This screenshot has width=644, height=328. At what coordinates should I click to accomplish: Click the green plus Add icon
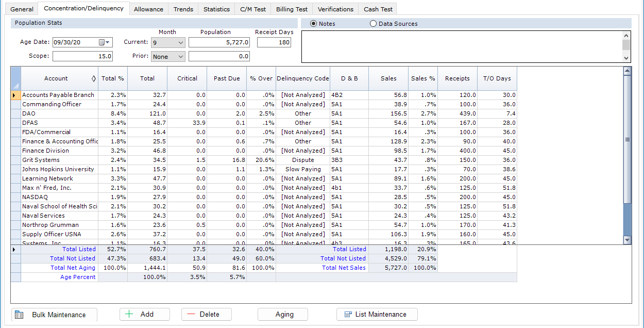click(129, 314)
